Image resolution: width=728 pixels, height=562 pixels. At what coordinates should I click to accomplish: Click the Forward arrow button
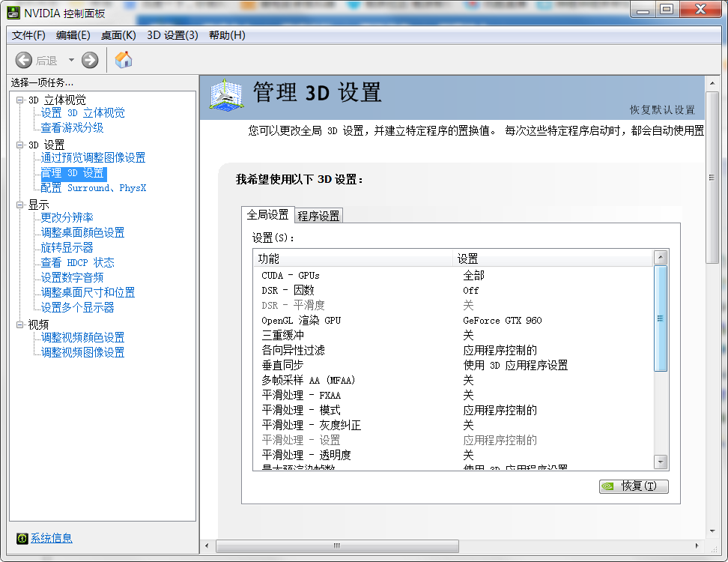(90, 61)
